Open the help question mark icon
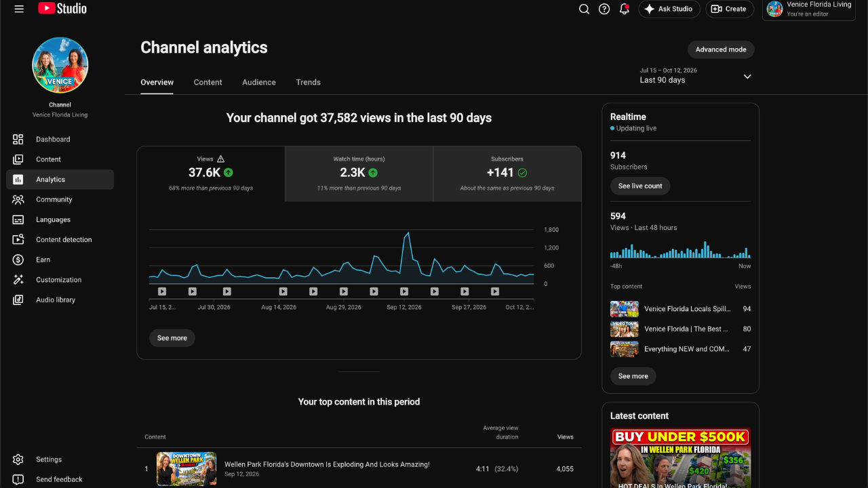868x488 pixels. point(604,9)
